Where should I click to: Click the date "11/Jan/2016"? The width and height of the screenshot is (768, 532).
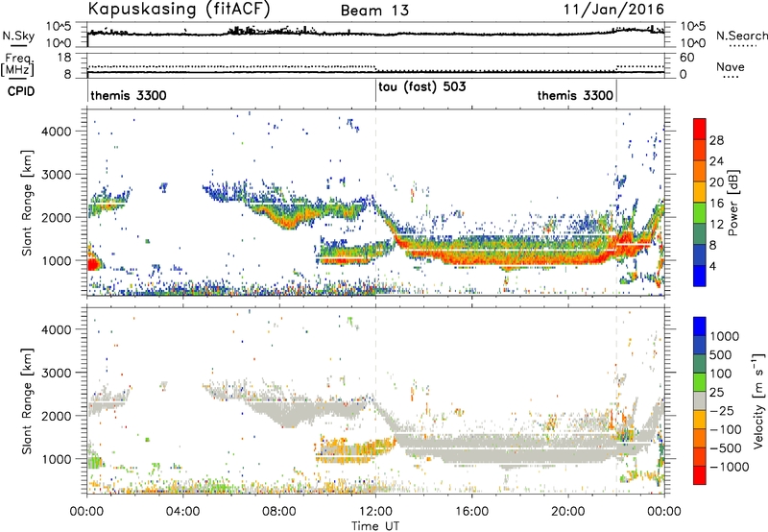click(x=613, y=10)
